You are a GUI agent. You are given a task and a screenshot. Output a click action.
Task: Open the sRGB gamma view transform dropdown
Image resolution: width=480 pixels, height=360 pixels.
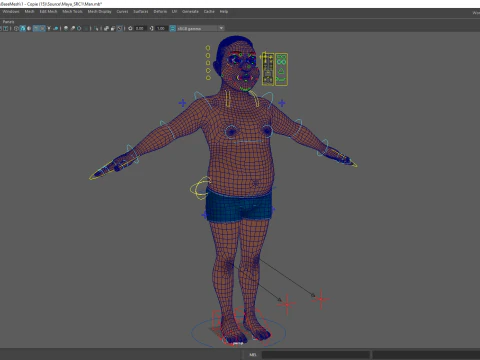(200, 29)
